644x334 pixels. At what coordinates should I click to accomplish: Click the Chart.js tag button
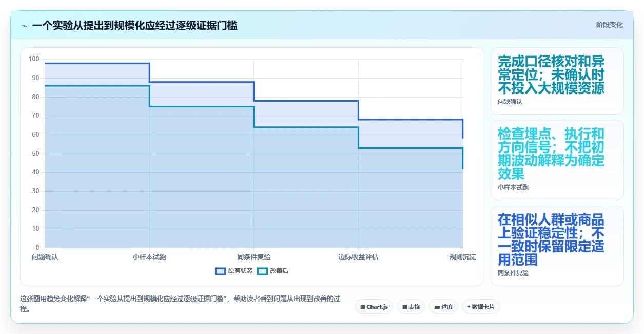tap(374, 307)
